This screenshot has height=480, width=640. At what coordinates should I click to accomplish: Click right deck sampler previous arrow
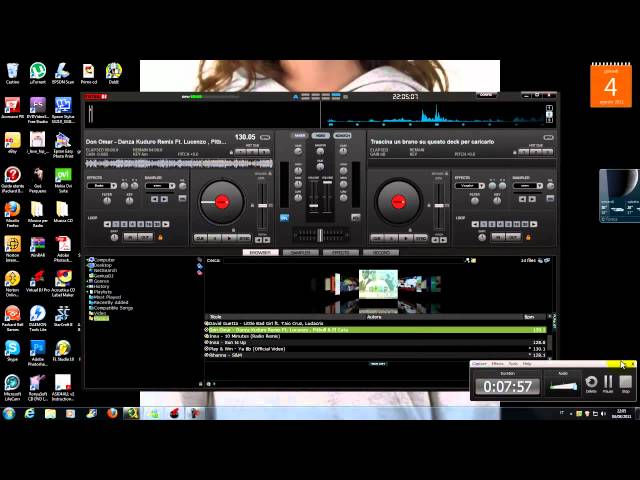[522, 199]
